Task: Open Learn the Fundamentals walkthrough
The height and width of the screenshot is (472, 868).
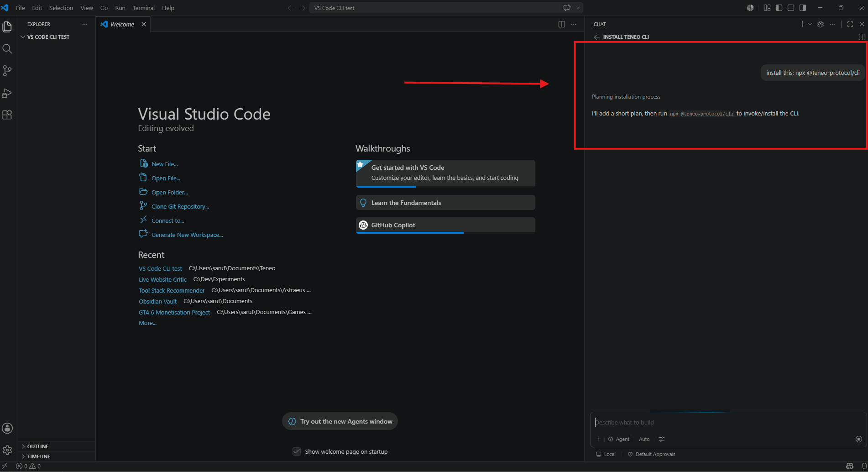Action: 445,203
